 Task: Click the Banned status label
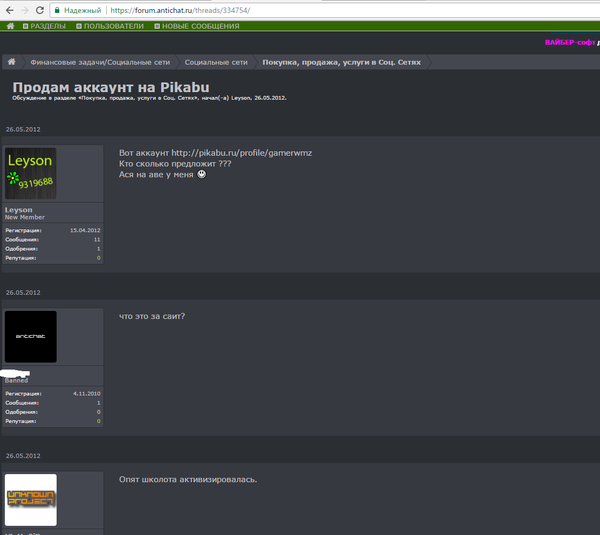pyautogui.click(x=16, y=380)
